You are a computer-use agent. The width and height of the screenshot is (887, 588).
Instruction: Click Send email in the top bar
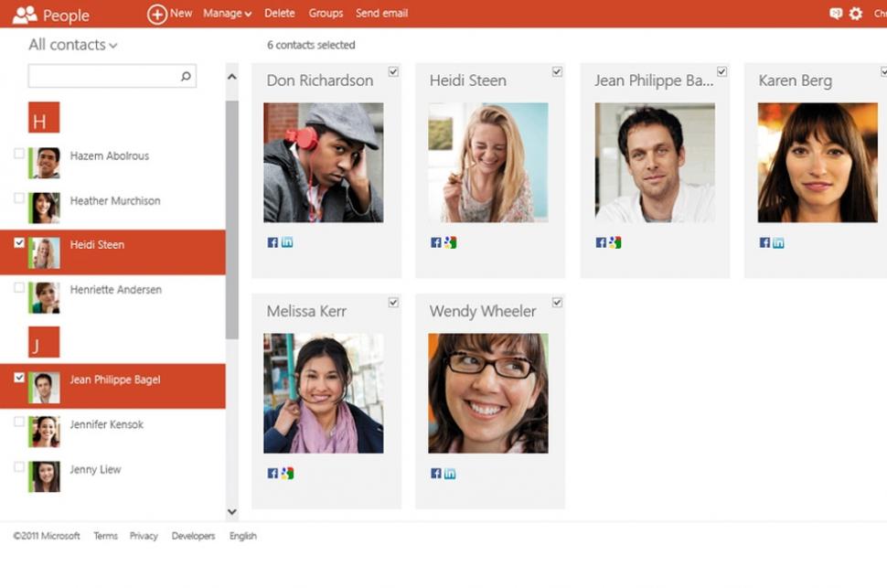[381, 14]
